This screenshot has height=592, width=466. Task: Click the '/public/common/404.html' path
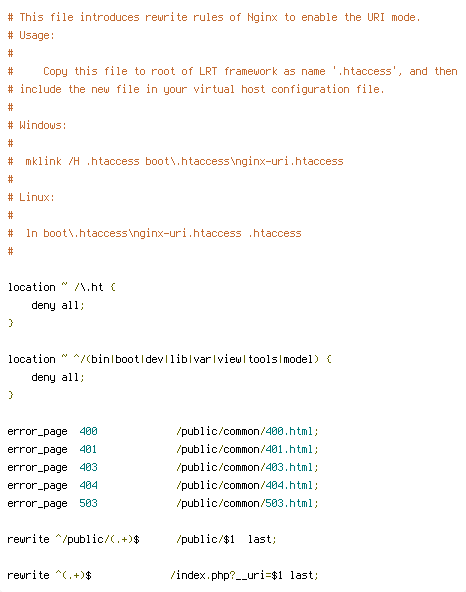(247, 486)
